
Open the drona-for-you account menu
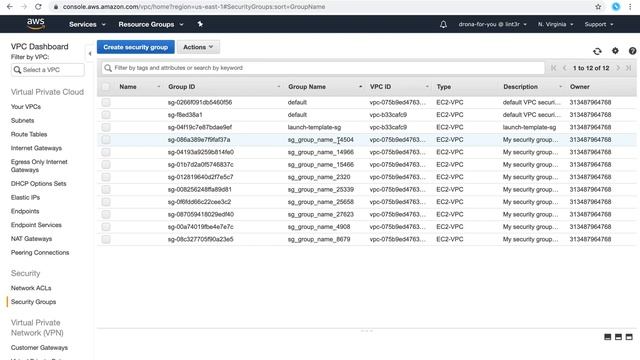pos(492,24)
